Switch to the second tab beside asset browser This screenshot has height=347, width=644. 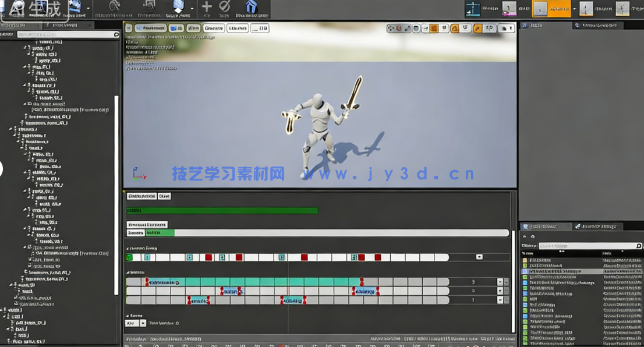pos(598,226)
